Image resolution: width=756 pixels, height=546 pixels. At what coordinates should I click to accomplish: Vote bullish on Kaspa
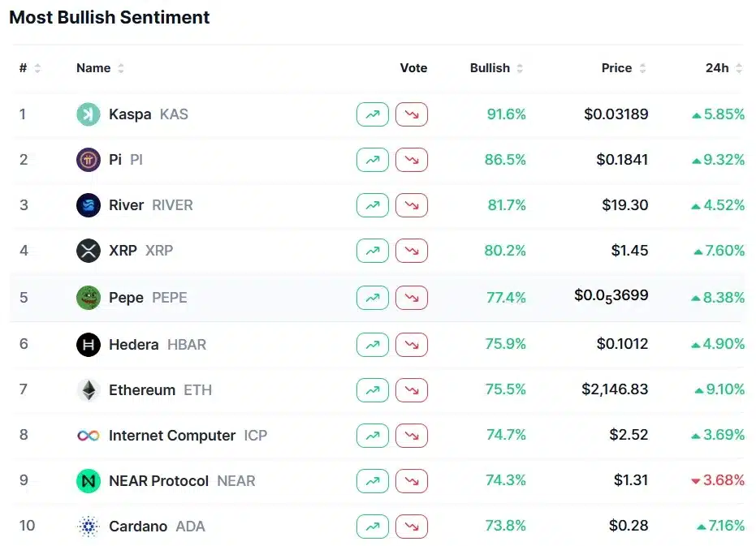tap(373, 114)
